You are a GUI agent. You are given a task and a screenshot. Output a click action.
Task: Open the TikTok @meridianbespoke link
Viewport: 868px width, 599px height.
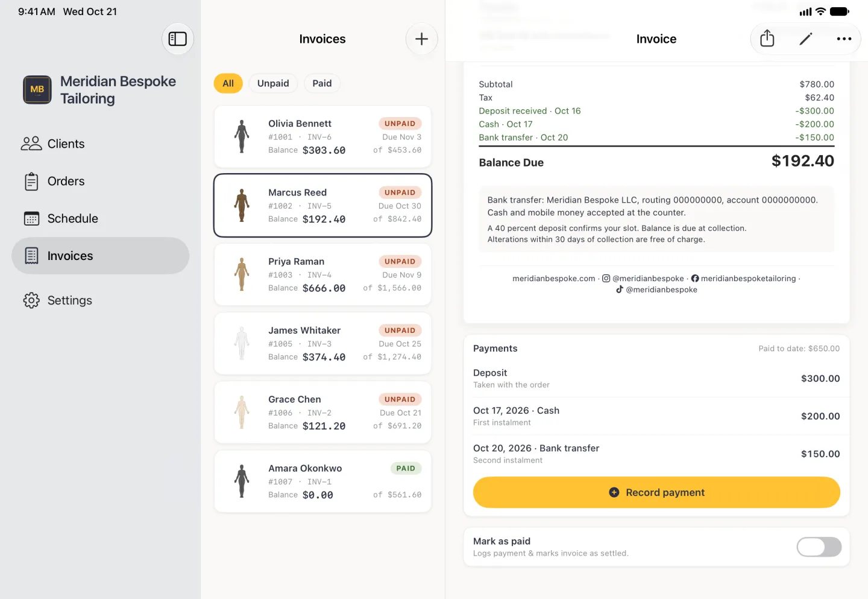656,290
